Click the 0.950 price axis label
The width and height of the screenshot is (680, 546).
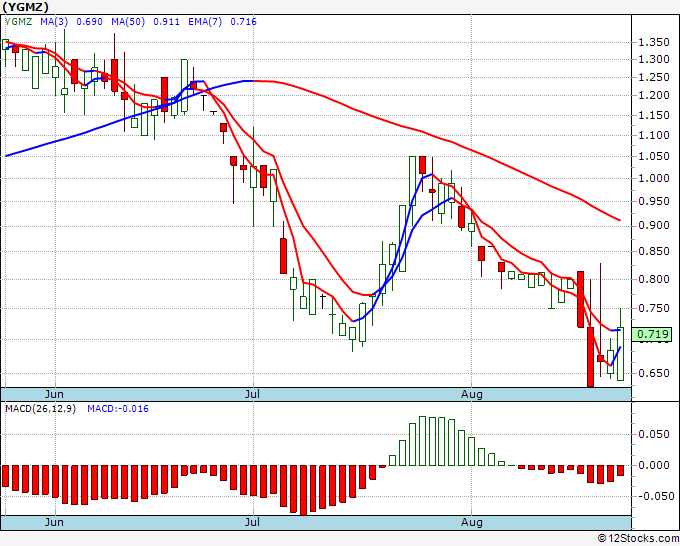(x=654, y=201)
